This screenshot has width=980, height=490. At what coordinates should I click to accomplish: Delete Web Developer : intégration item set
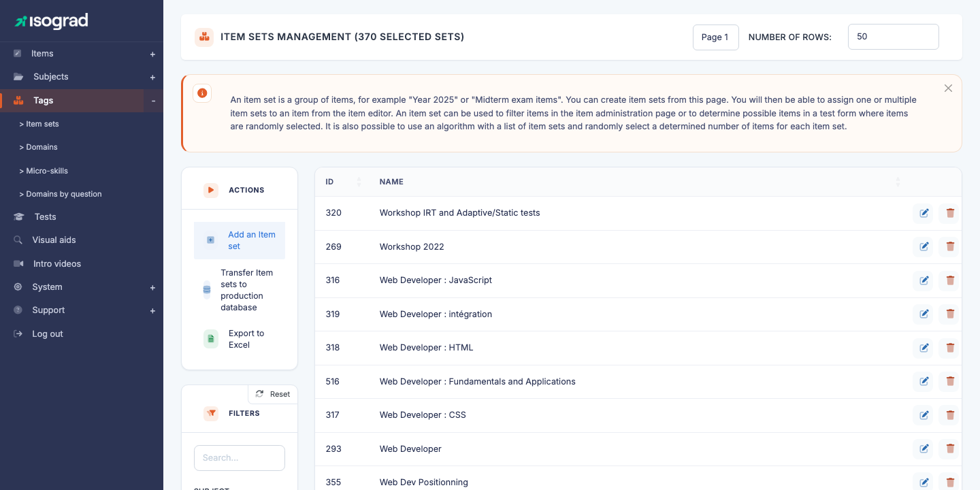tap(950, 314)
